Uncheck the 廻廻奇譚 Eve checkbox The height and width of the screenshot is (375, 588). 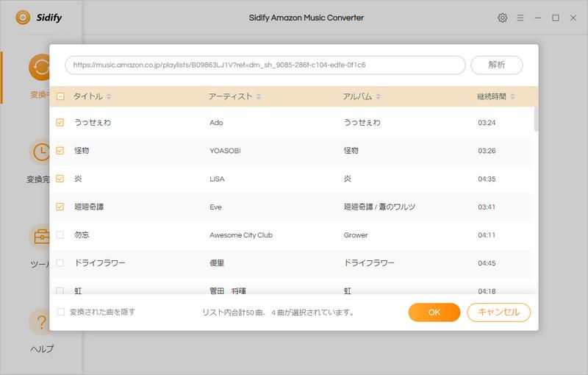60,207
